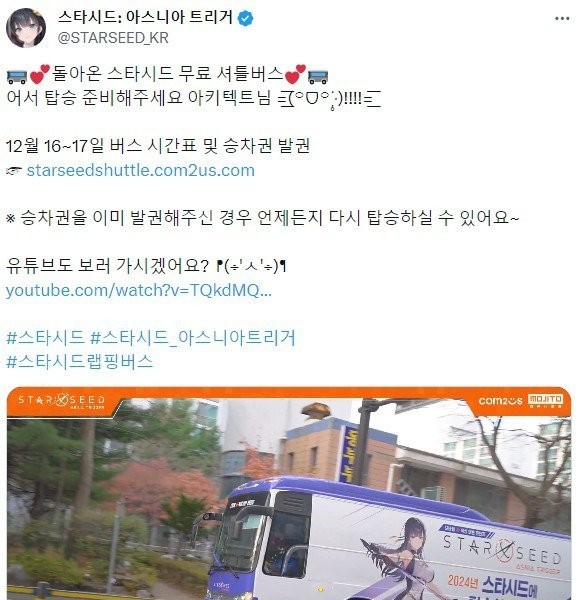Click the blue verified badge

[245, 18]
